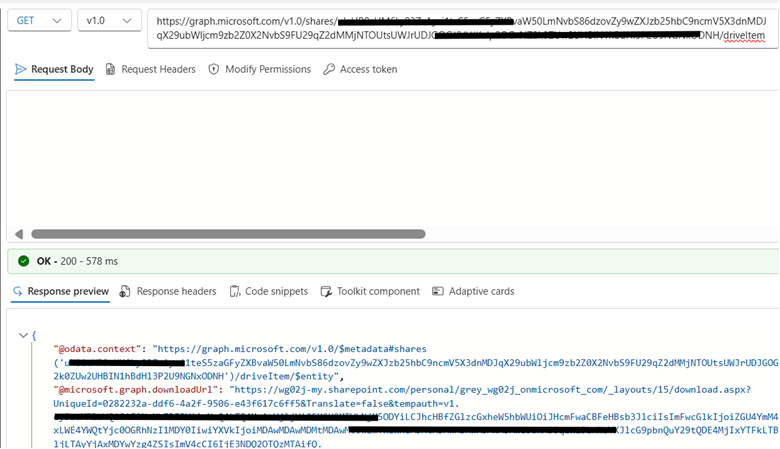Open the GET HTTP method dropdown
The height and width of the screenshot is (449, 780).
click(x=39, y=21)
